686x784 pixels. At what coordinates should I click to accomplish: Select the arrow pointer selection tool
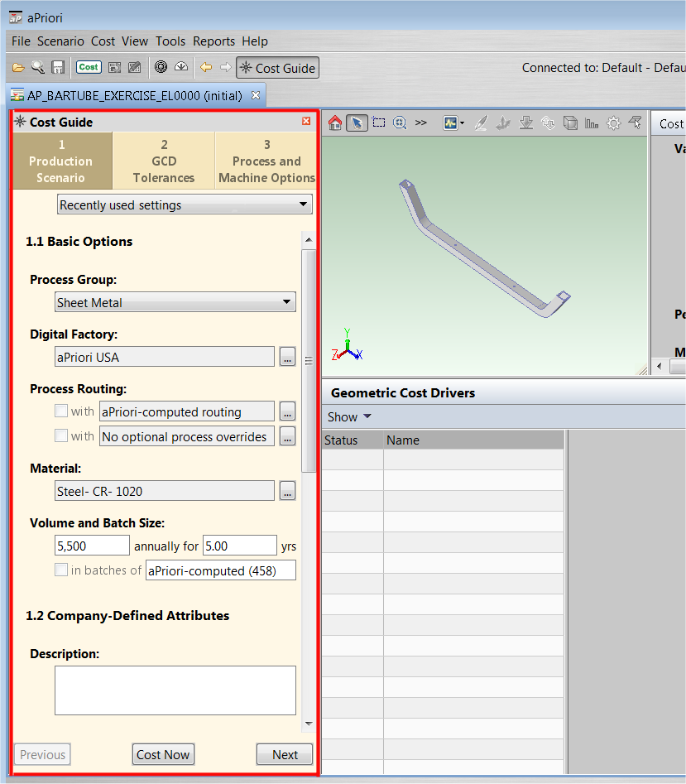tap(357, 123)
